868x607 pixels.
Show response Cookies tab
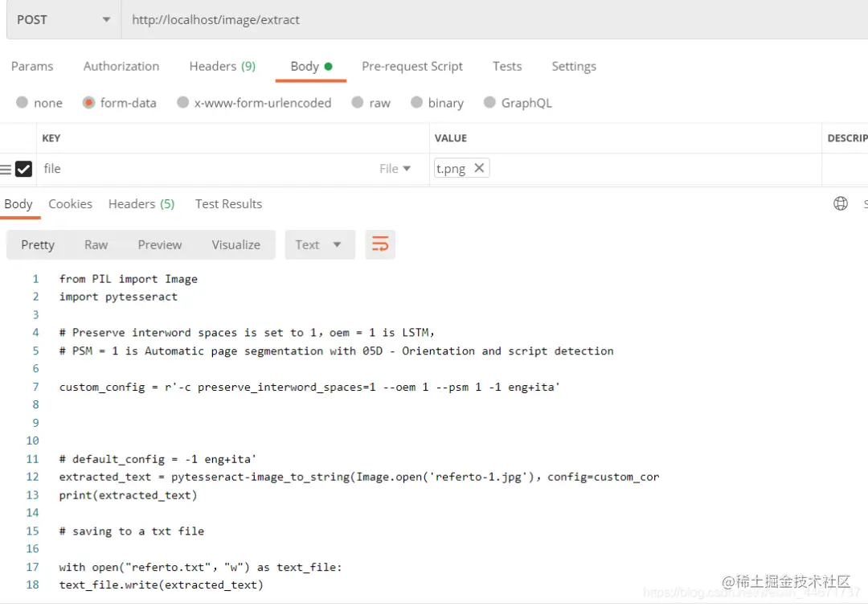tap(70, 204)
